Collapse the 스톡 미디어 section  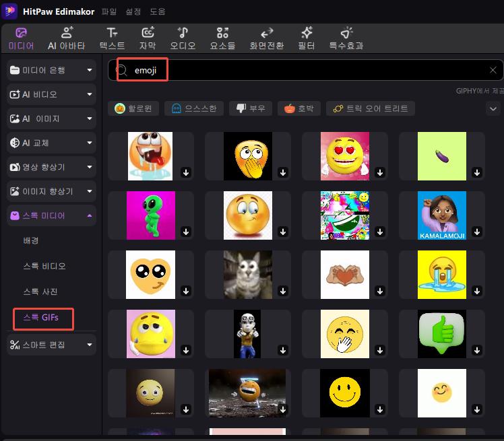pos(51,215)
